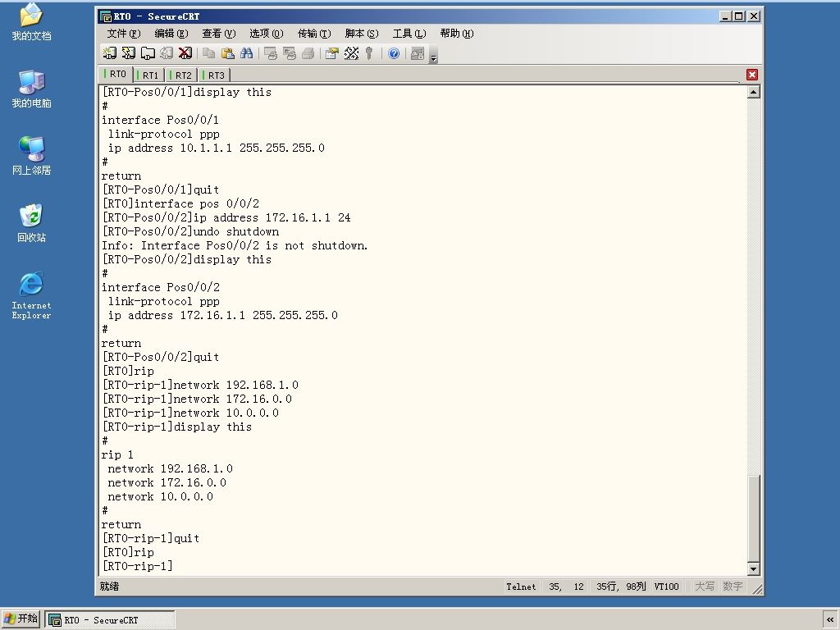Click the 'VT100' status bar entry
Screen dimensions: 840x630
tap(666, 587)
